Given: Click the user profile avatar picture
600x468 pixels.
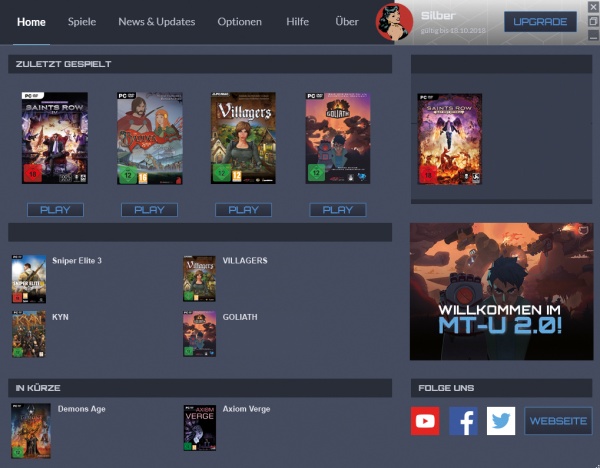Looking at the screenshot, I should click(395, 22).
